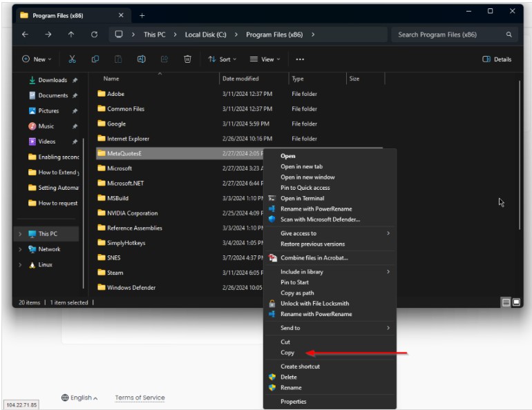Click chevron after Program Files (x86) breadcrumb

(x=313, y=35)
